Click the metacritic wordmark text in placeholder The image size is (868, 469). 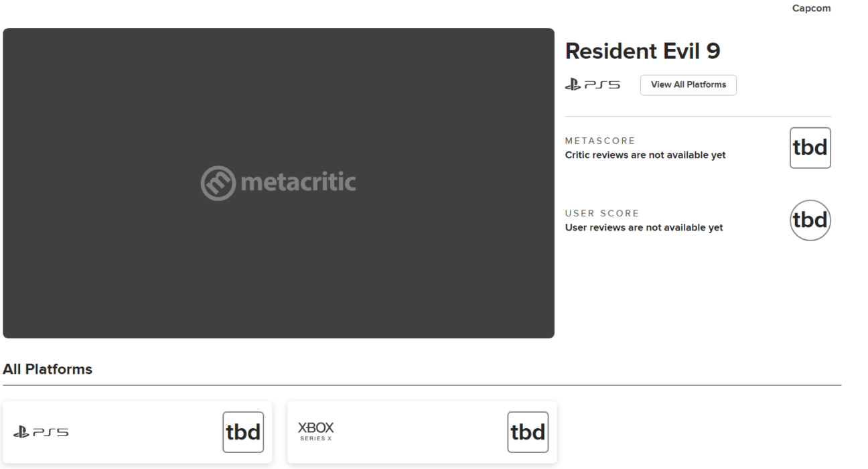[x=297, y=183]
